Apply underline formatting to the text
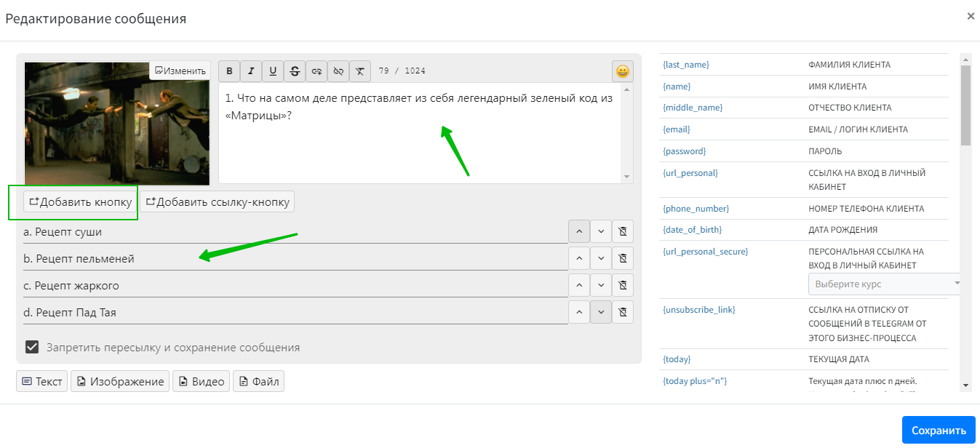This screenshot has height=448, width=980. point(273,71)
